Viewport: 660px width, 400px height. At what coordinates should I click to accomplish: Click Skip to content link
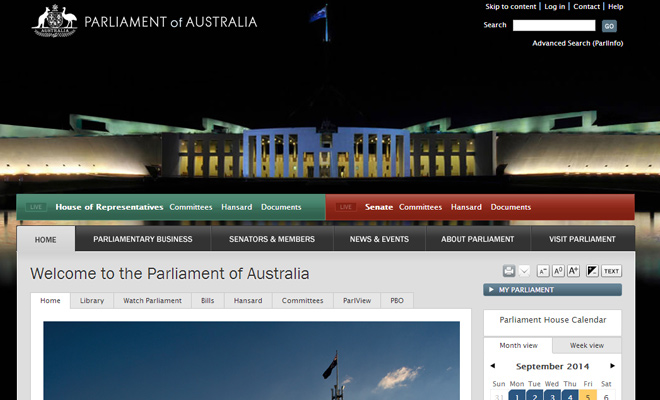tap(511, 7)
